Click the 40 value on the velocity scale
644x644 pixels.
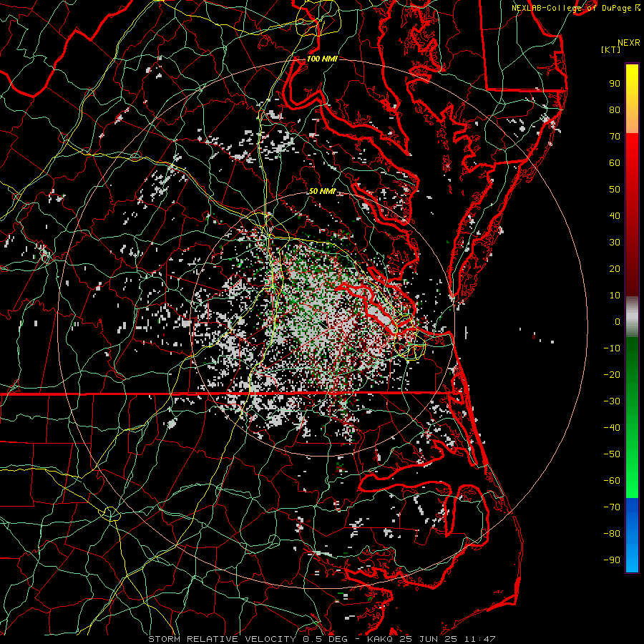pyautogui.click(x=615, y=216)
